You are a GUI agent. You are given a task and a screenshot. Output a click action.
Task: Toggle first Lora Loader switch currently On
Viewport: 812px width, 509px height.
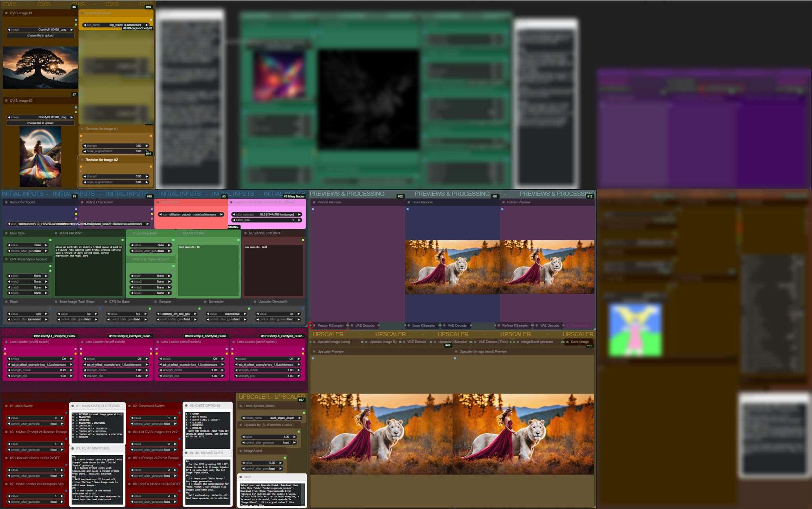tap(39, 359)
